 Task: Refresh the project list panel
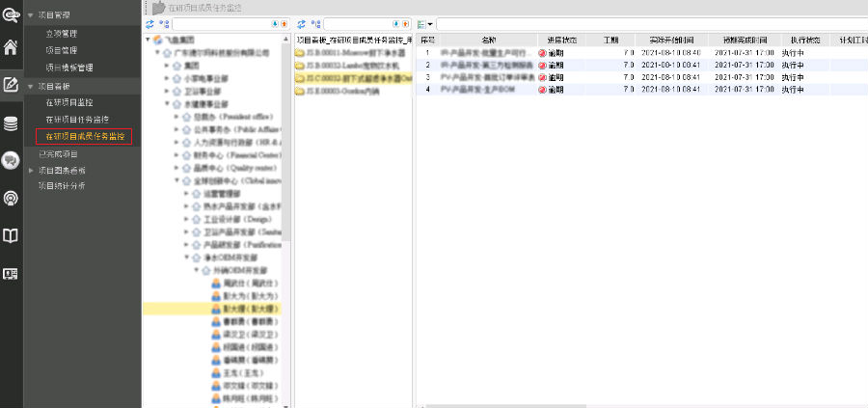[x=301, y=23]
